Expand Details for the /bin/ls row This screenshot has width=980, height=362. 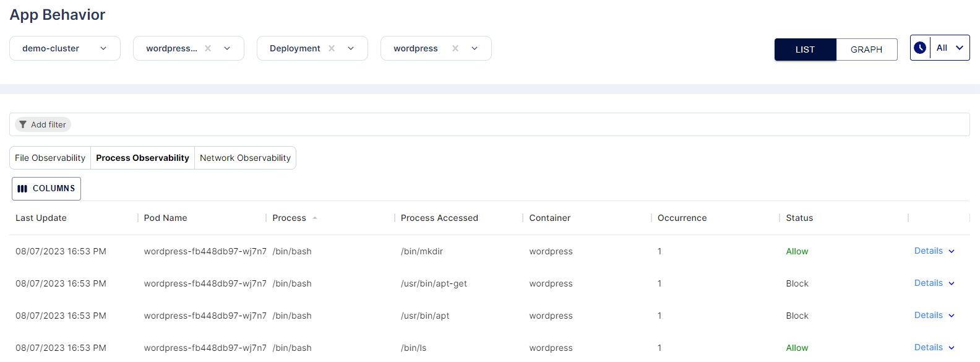pyautogui.click(x=934, y=347)
